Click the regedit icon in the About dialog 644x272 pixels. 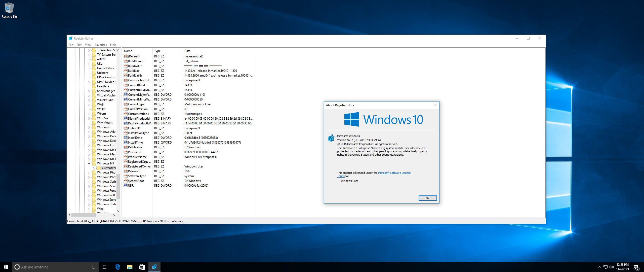pos(331,138)
